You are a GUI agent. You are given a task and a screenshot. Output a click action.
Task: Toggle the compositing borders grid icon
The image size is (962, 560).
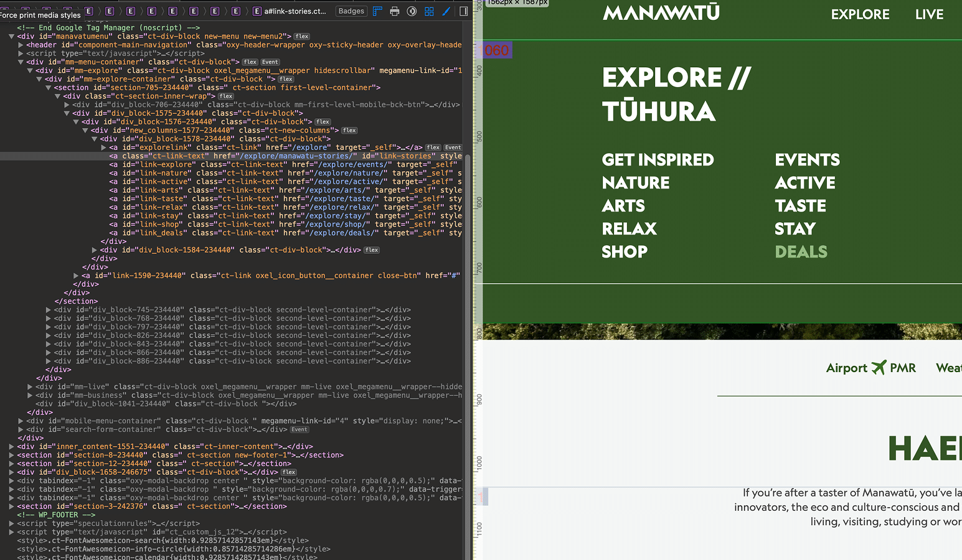click(x=429, y=11)
